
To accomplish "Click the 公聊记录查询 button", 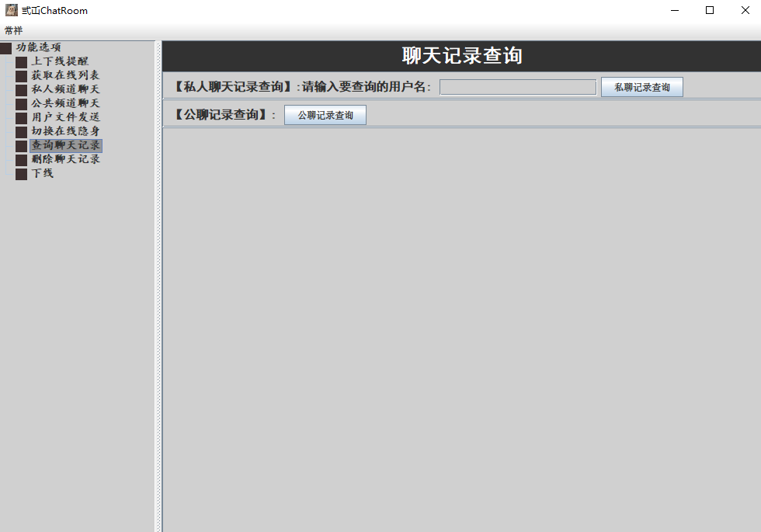I will (x=325, y=114).
